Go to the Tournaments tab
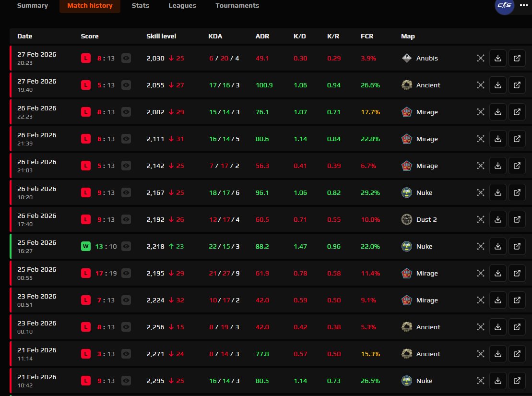 click(x=237, y=5)
